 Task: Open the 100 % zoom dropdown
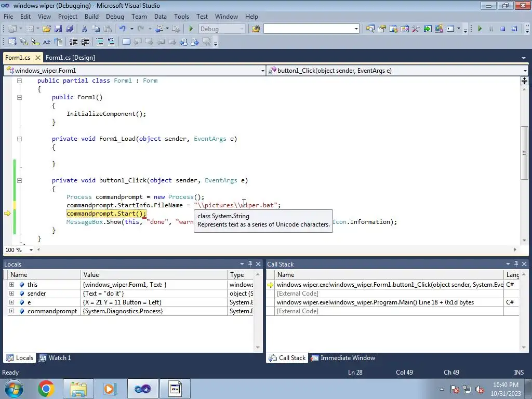tap(31, 250)
